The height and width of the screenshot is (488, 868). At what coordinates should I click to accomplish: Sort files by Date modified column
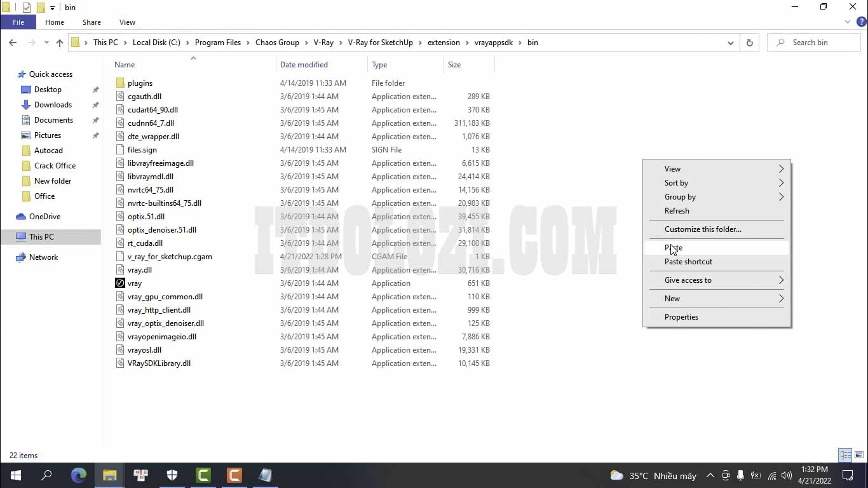pyautogui.click(x=304, y=65)
